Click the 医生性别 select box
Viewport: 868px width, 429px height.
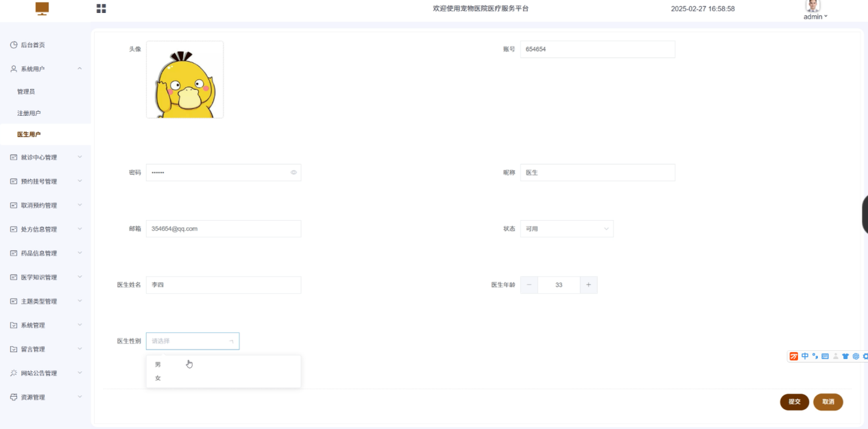[193, 341]
